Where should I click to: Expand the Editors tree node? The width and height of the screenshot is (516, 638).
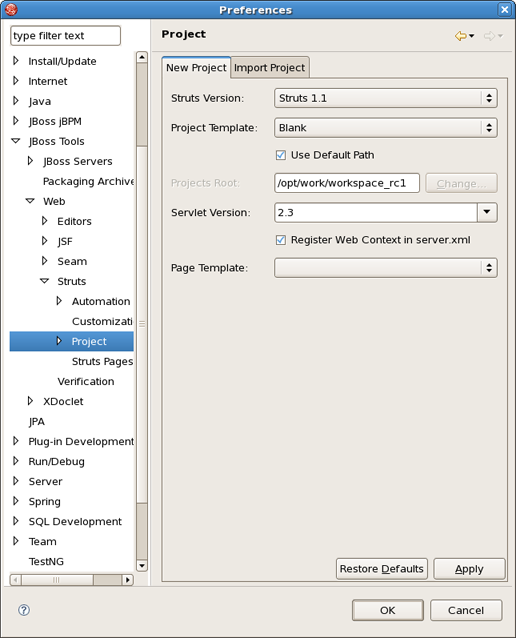click(45, 221)
